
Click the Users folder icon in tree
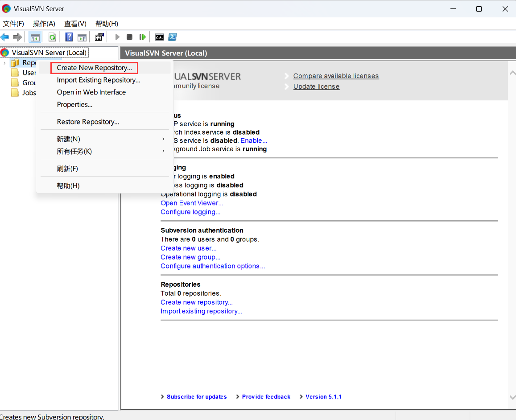coord(15,73)
